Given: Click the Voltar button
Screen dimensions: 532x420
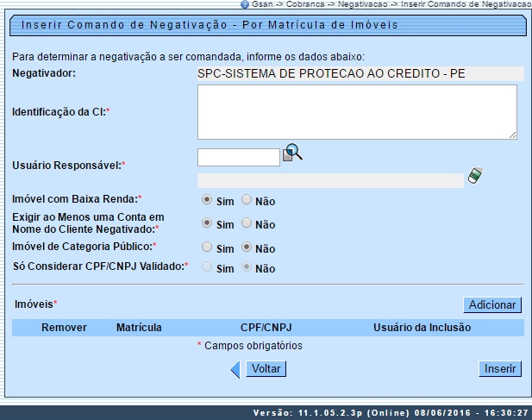Looking at the screenshot, I should (x=266, y=369).
